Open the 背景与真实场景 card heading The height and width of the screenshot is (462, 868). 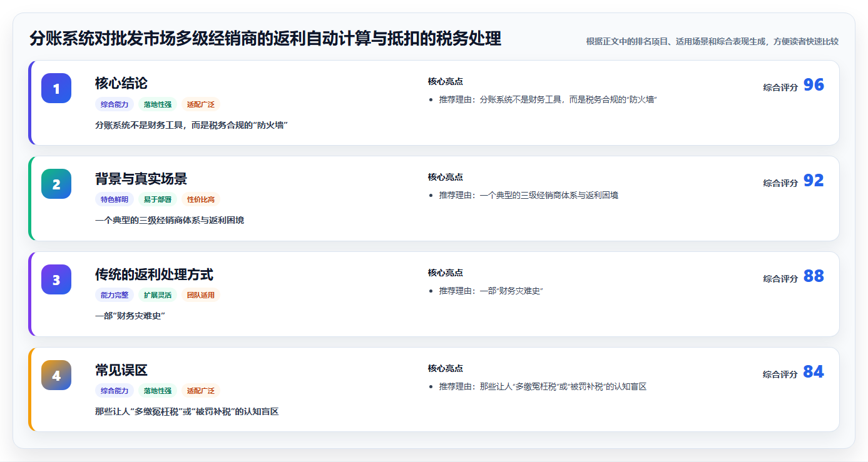pos(141,179)
